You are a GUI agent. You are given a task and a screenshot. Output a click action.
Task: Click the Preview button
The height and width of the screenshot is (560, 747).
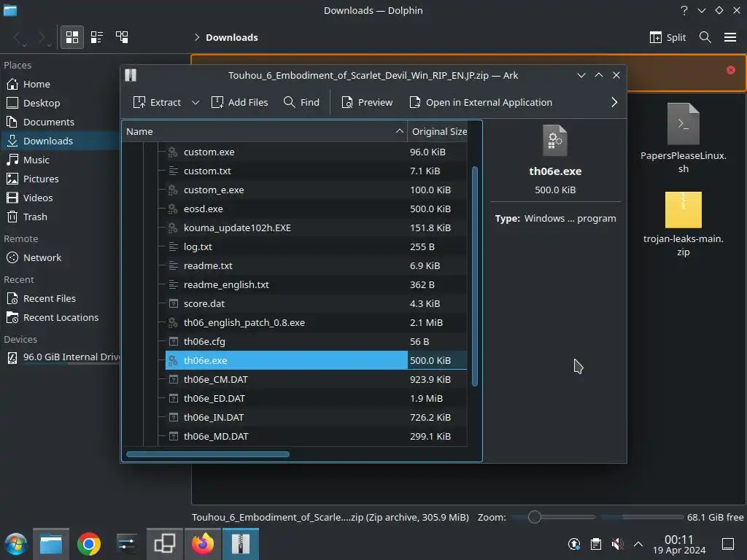pyautogui.click(x=368, y=102)
